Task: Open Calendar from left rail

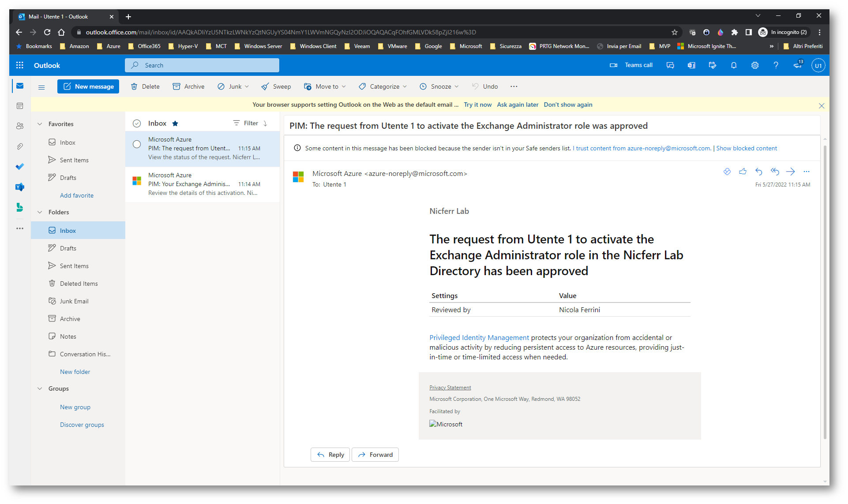Action: point(20,106)
